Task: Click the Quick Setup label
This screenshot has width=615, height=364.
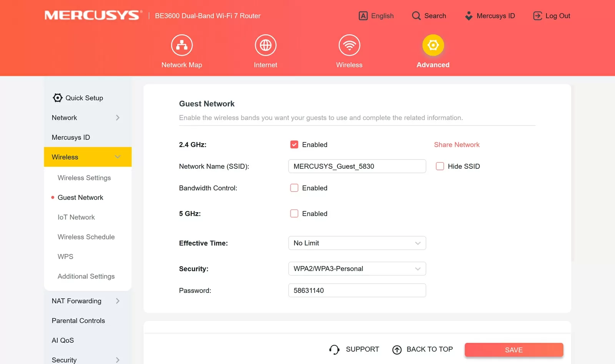Action: point(84,98)
